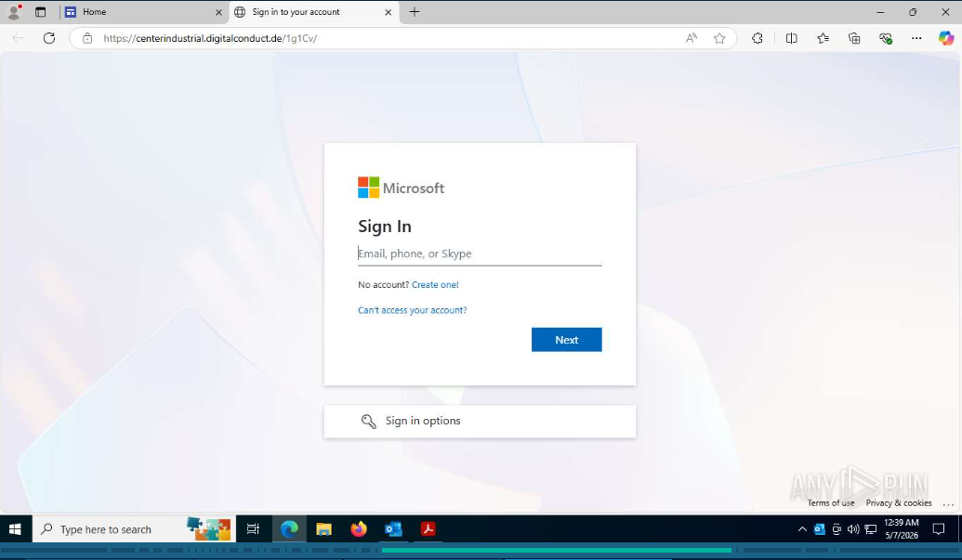
Task: Add this page to favorites star
Action: click(719, 39)
